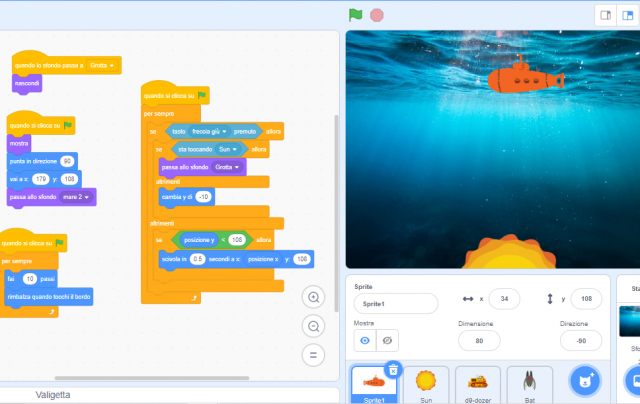The height and width of the screenshot is (404, 640).
Task: Click the green flag to start
Action: pos(356,15)
